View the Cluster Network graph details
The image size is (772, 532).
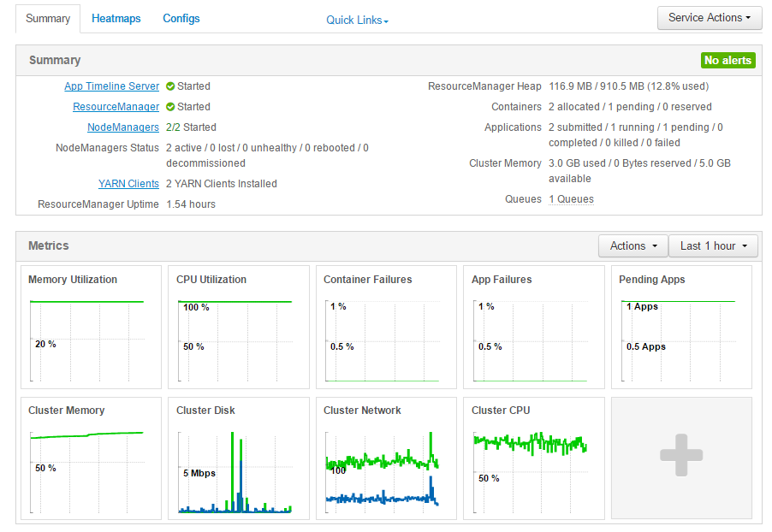coord(386,458)
